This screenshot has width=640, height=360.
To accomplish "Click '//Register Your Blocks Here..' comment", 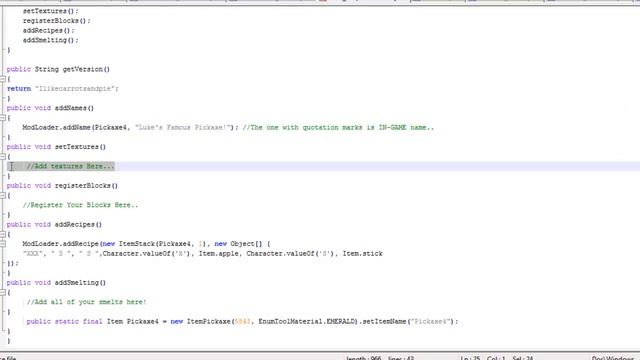I will 80,205.
